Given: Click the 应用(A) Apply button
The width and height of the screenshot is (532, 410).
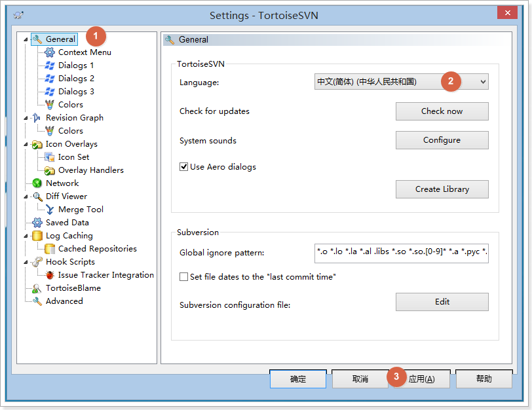Looking at the screenshot, I should click(x=422, y=379).
